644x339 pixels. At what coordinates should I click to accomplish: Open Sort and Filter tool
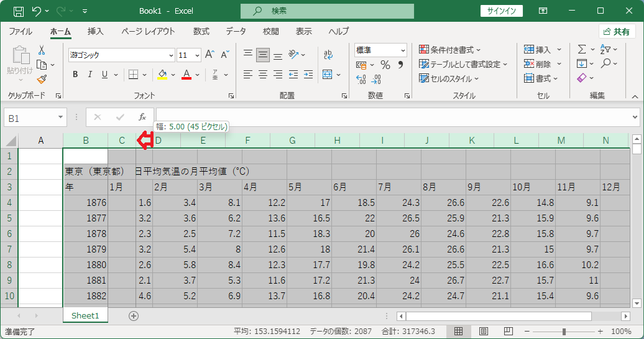point(605,49)
